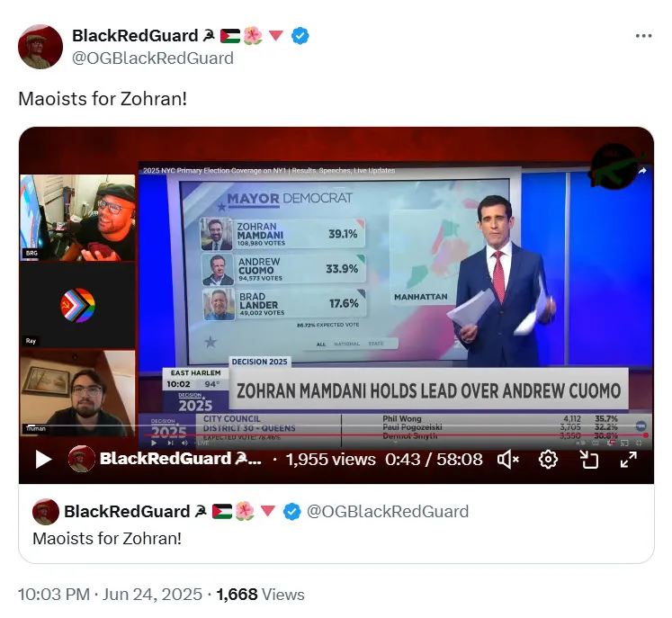Click the red video progress bar

coord(394,435)
